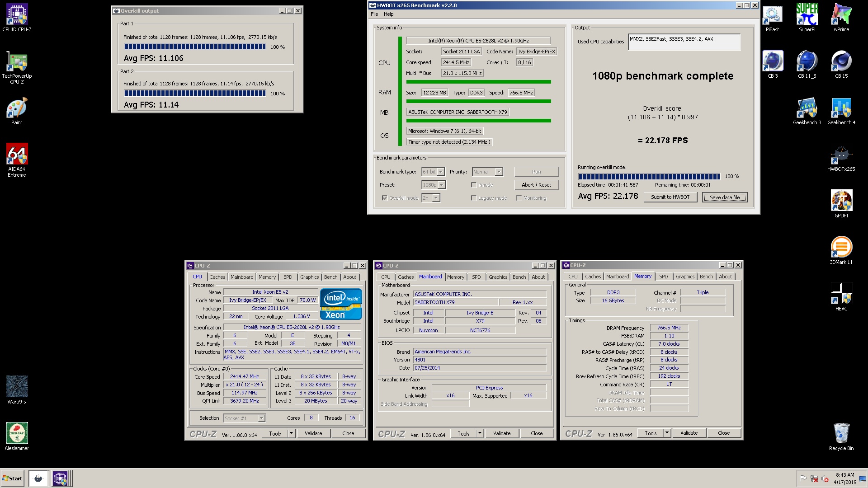Open the Geekbench 4 desktop icon
Viewport: 868px width, 488px height.
click(841, 111)
